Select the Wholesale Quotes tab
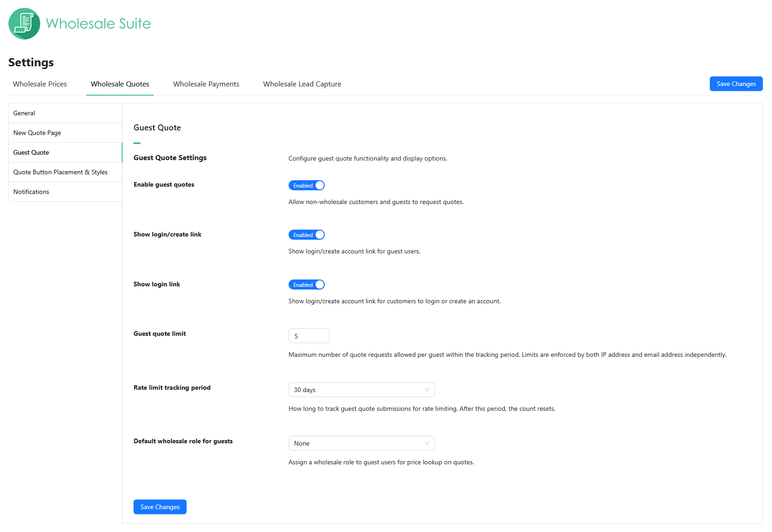Image resolution: width=772 pixels, height=532 pixels. 120,84
